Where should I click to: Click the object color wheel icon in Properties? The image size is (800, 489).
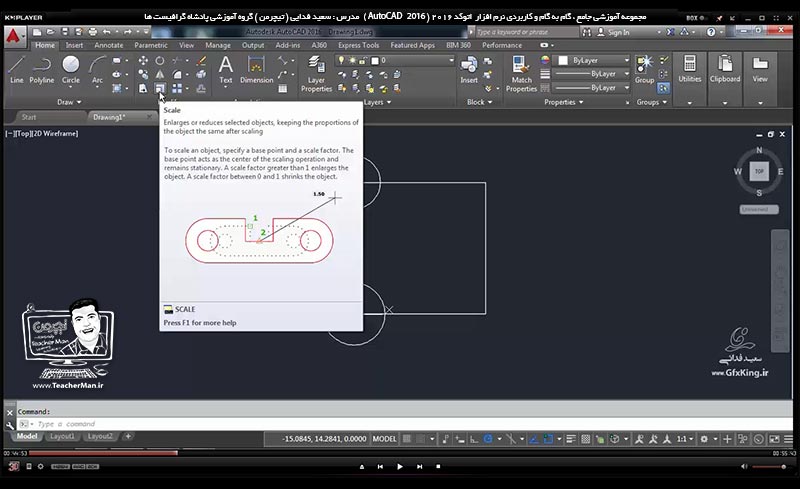point(545,60)
